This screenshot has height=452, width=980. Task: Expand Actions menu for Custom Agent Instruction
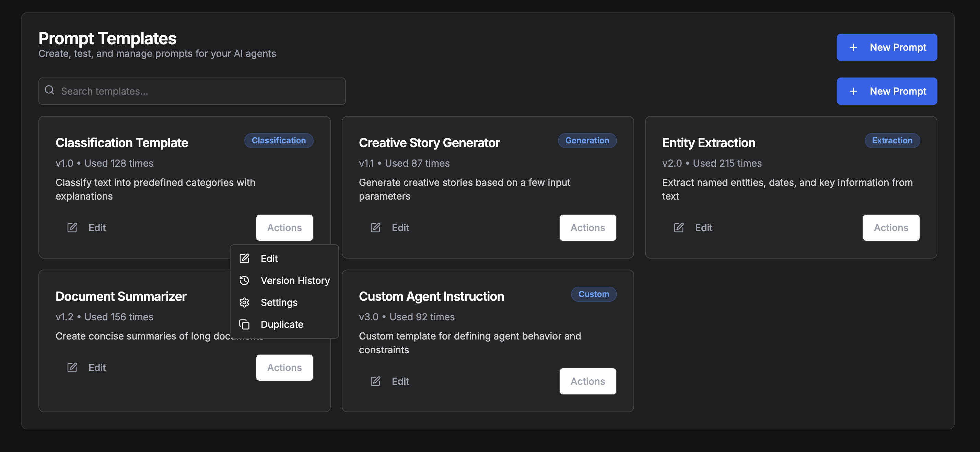(587, 381)
